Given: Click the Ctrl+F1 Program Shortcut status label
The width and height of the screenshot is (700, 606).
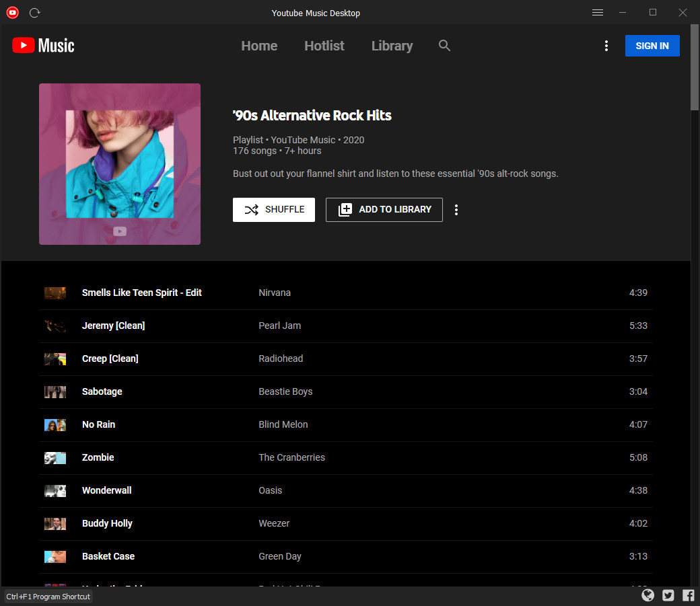Looking at the screenshot, I should pos(48,597).
